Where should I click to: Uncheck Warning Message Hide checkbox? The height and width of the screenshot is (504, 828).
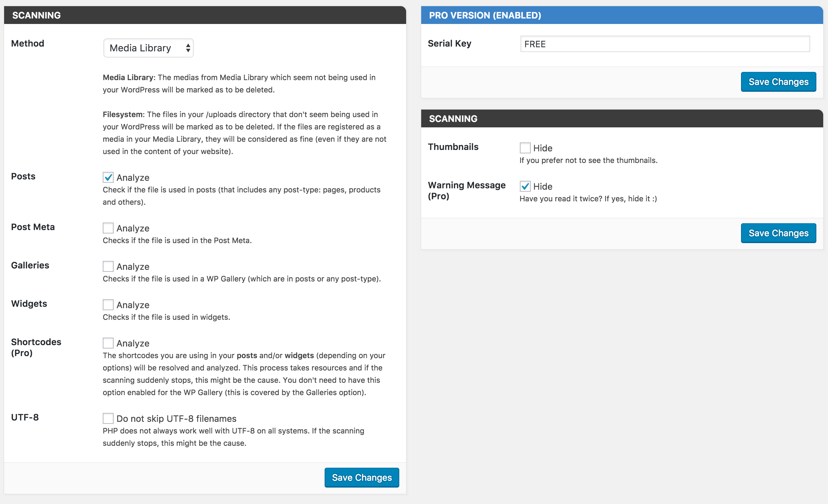click(x=525, y=186)
